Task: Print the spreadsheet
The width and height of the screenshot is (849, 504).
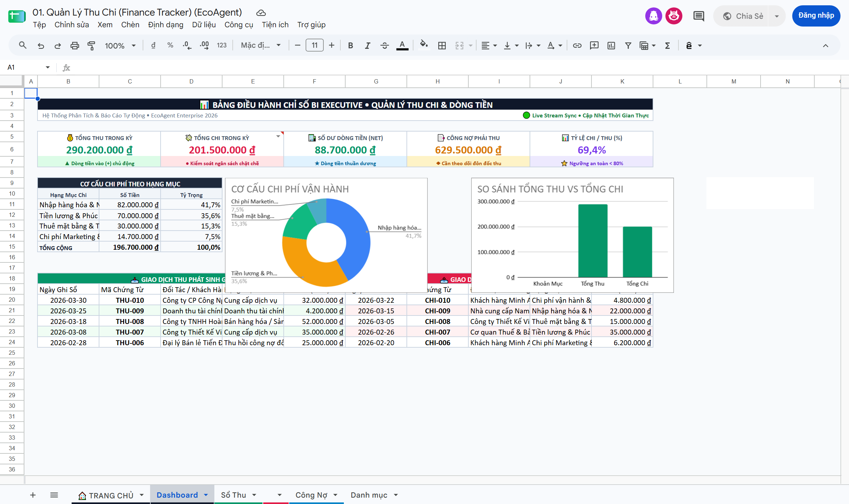Action: point(75,46)
